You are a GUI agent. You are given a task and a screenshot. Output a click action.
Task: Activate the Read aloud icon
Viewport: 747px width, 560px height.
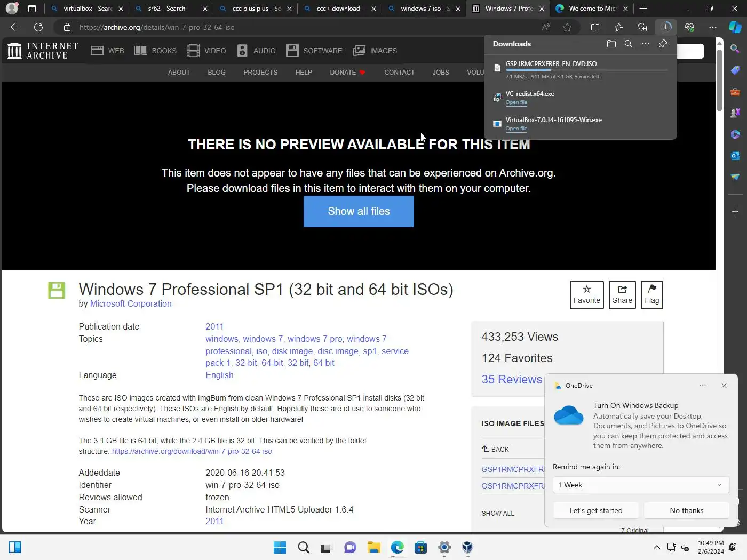point(546,27)
